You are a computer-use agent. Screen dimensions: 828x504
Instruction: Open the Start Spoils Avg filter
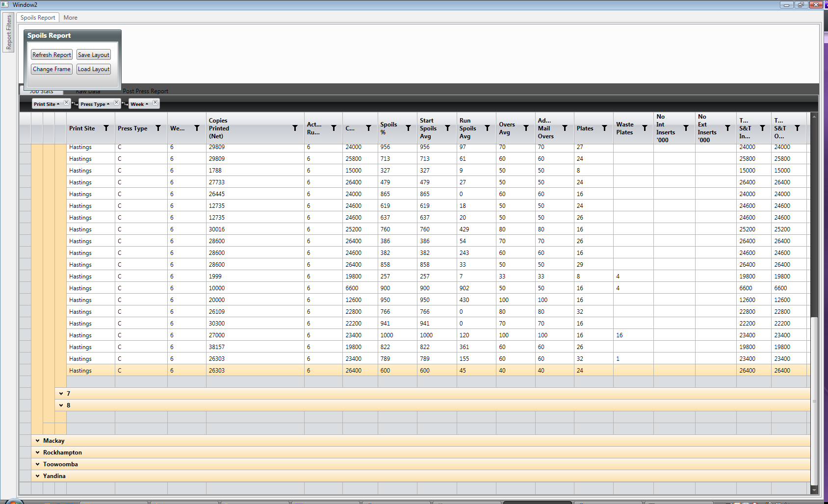tap(447, 128)
